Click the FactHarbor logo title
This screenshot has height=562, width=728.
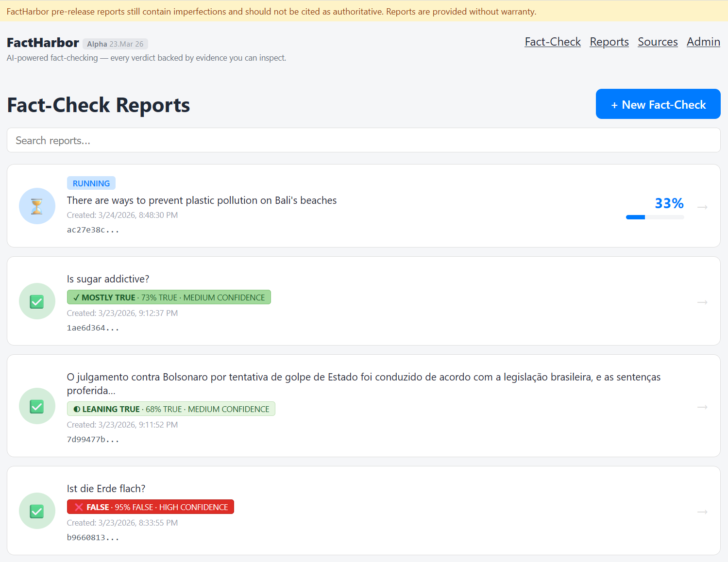[43, 43]
